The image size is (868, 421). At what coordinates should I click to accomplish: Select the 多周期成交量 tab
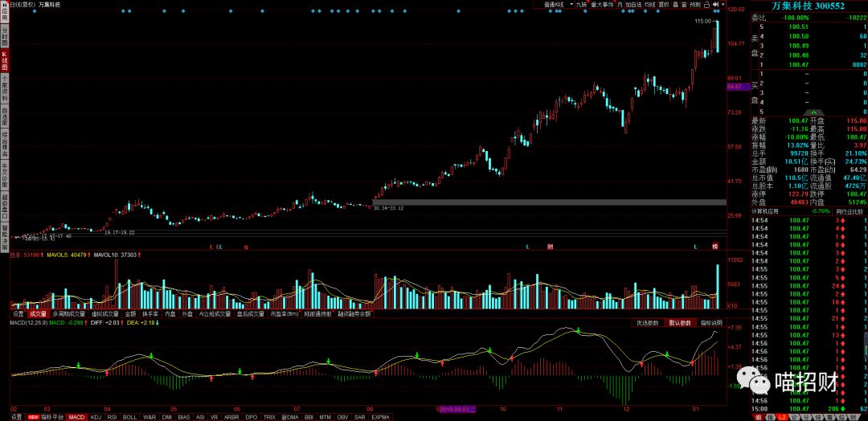coord(70,313)
